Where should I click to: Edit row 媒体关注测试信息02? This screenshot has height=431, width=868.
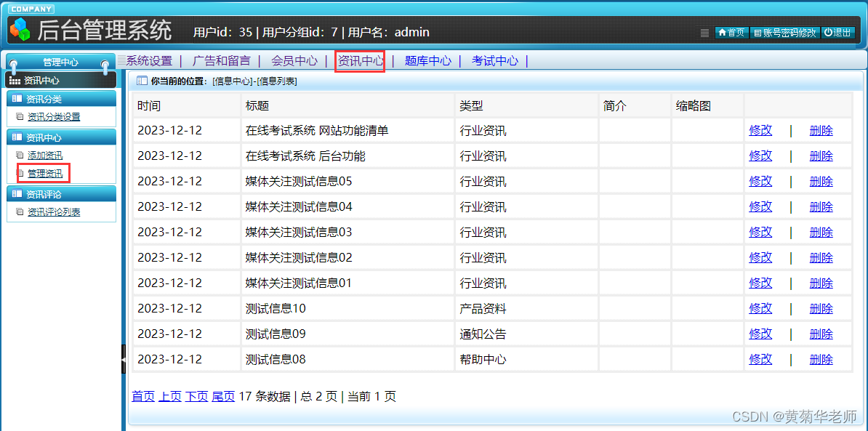point(760,258)
